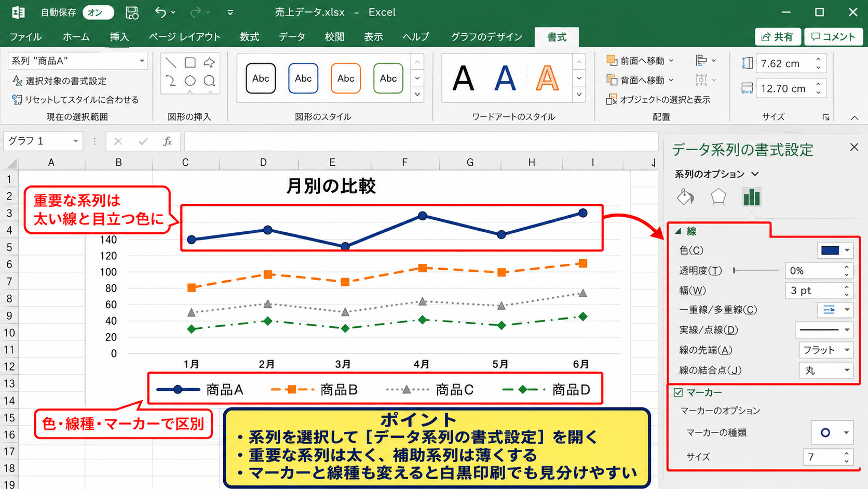
Task: Switch to the 数式 ribbon tab
Action: tap(250, 37)
